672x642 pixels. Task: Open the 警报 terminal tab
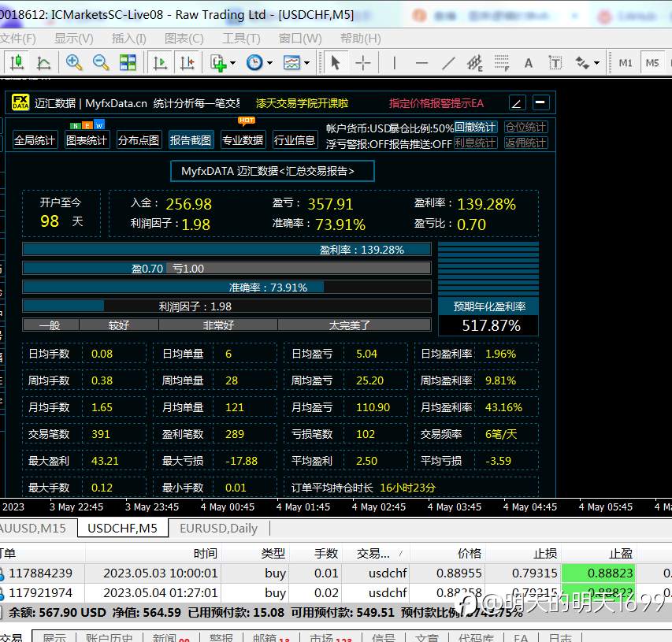221,638
